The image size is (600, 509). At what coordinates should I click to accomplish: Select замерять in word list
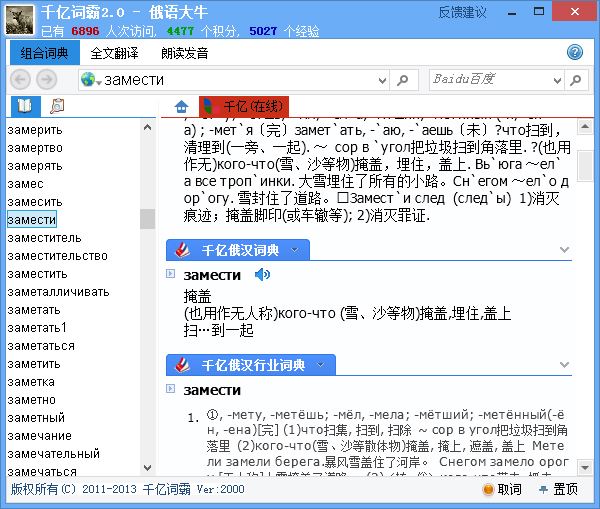click(35, 166)
